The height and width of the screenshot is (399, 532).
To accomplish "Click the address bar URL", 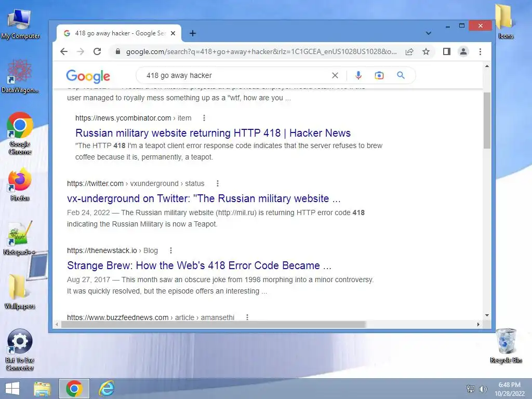I will click(261, 51).
